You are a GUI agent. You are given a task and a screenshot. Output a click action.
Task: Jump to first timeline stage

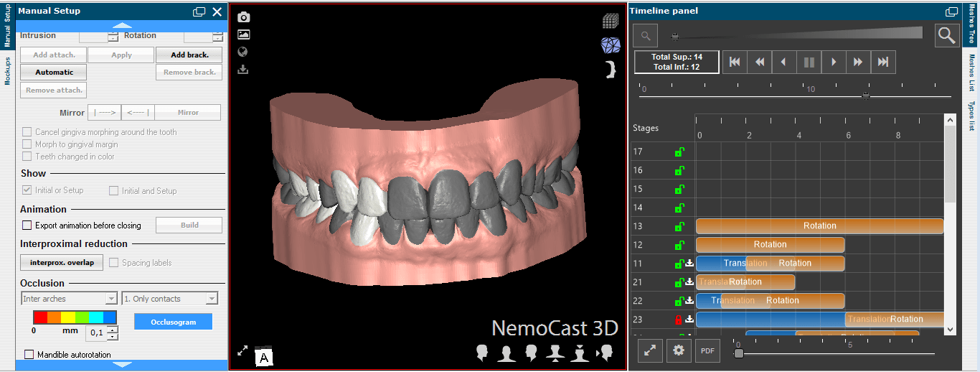[x=735, y=62]
